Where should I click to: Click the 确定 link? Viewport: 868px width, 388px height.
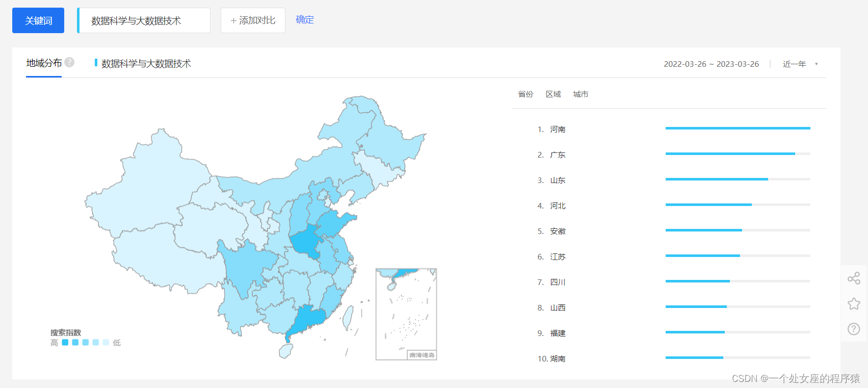click(x=305, y=19)
